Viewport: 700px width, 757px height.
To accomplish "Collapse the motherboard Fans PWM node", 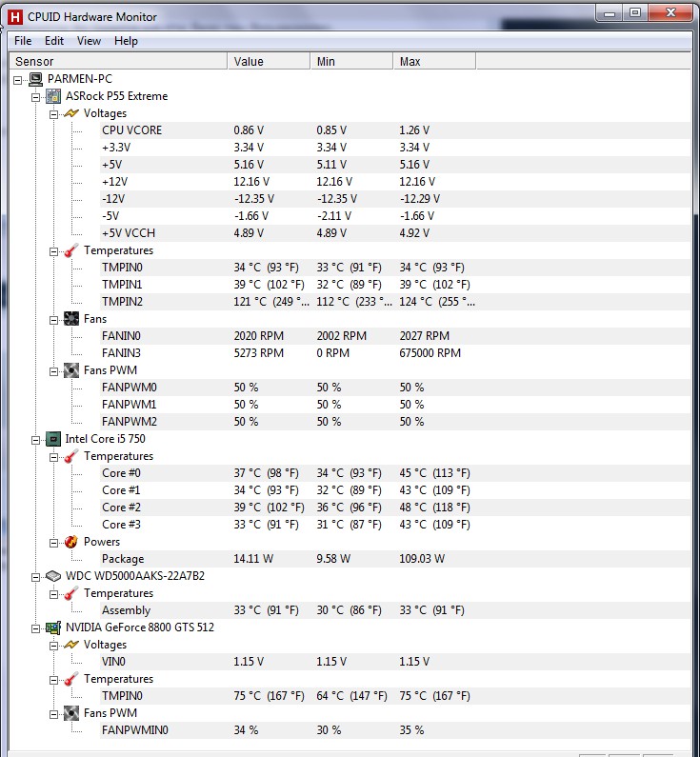I will (54, 371).
